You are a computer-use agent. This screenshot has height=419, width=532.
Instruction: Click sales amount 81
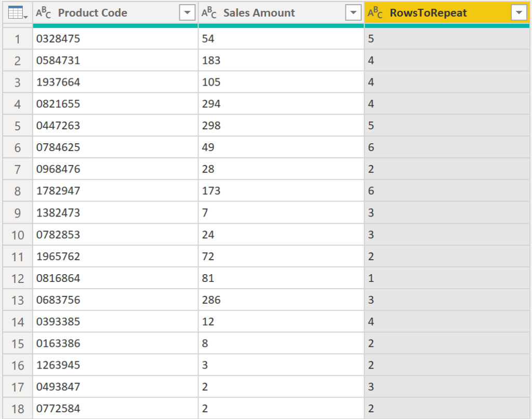208,278
